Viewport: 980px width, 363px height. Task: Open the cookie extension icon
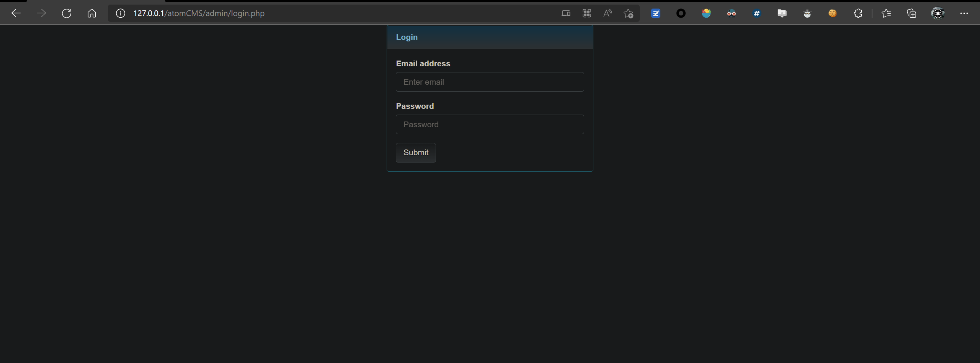pyautogui.click(x=833, y=13)
